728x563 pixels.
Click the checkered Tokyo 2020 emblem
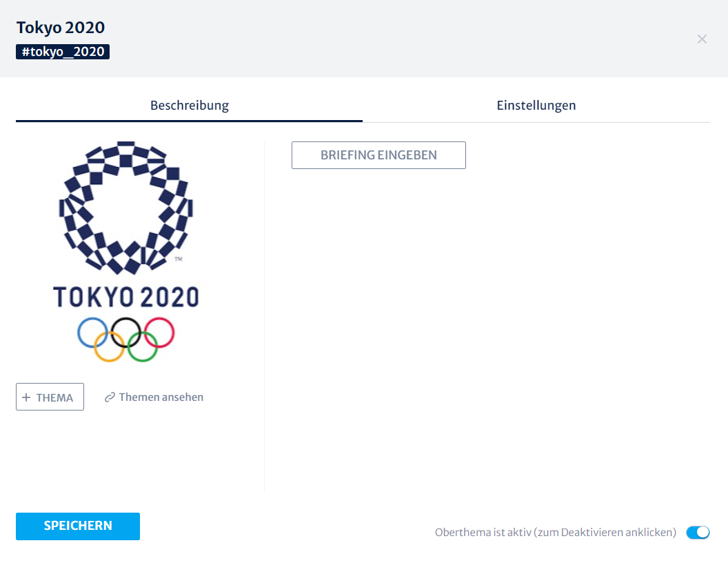[126, 208]
